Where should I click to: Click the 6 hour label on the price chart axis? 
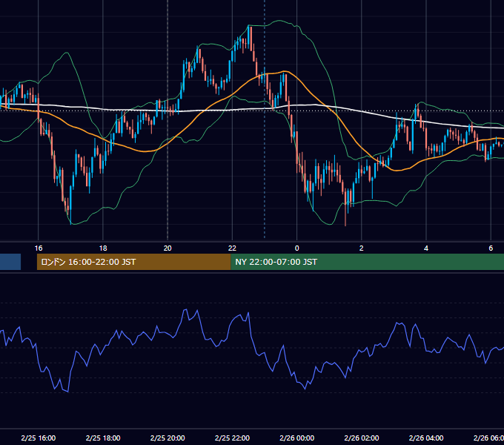coord(491,248)
